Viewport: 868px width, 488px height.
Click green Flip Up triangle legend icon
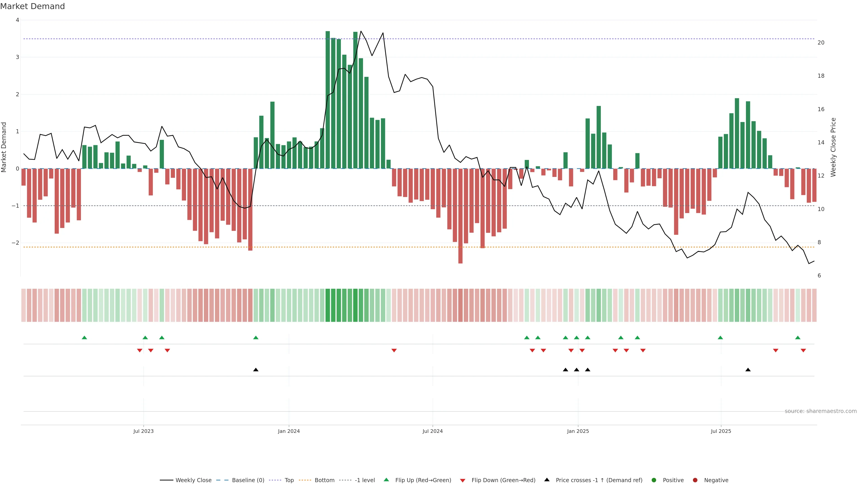point(387,480)
